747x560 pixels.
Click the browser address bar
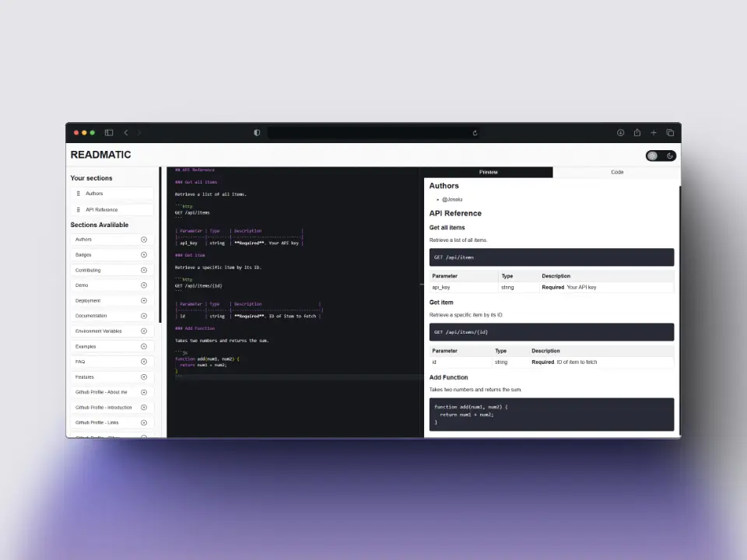click(373, 133)
